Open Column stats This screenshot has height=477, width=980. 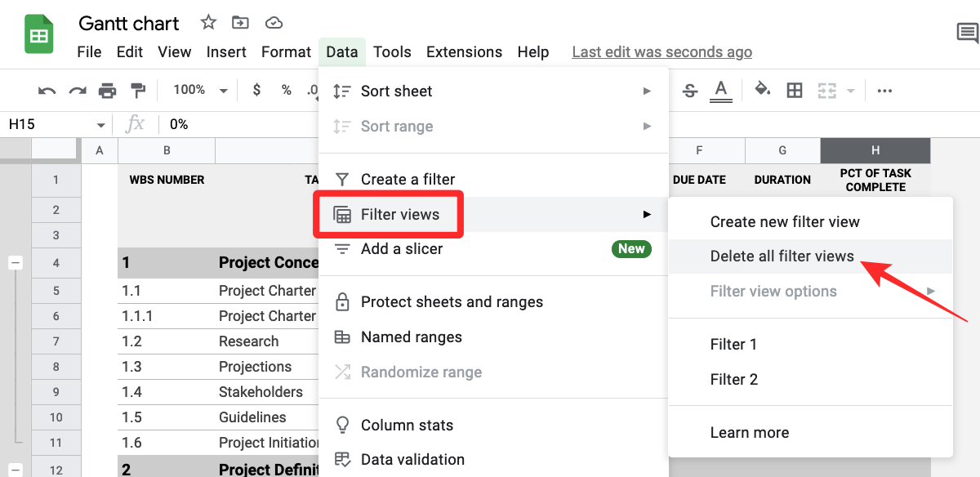[x=493, y=425]
